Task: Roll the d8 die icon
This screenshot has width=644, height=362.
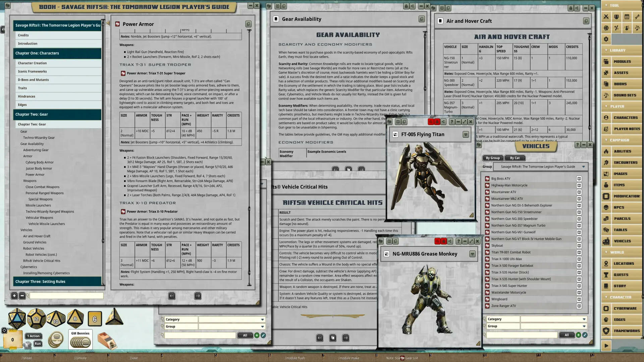Action: pyautogui.click(x=75, y=319)
